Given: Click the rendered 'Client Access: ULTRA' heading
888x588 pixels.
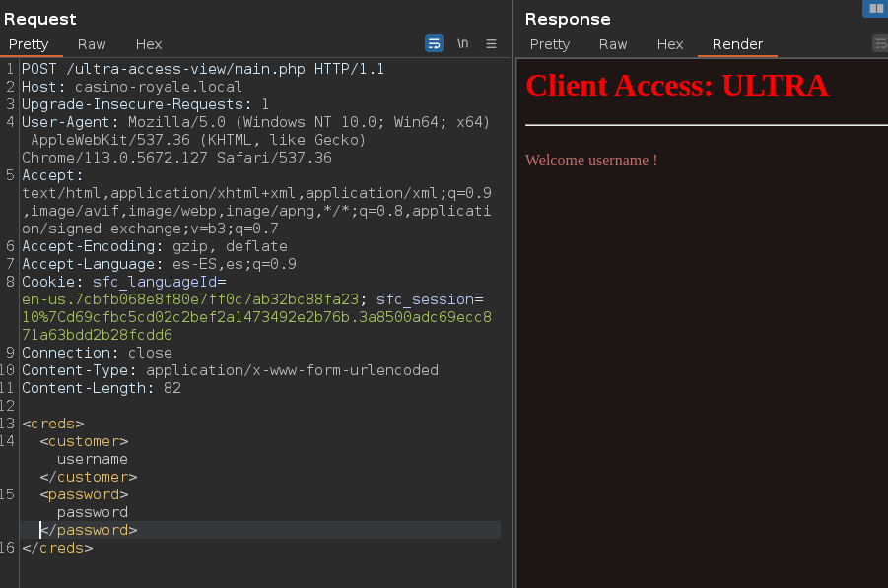Looking at the screenshot, I should point(676,86).
